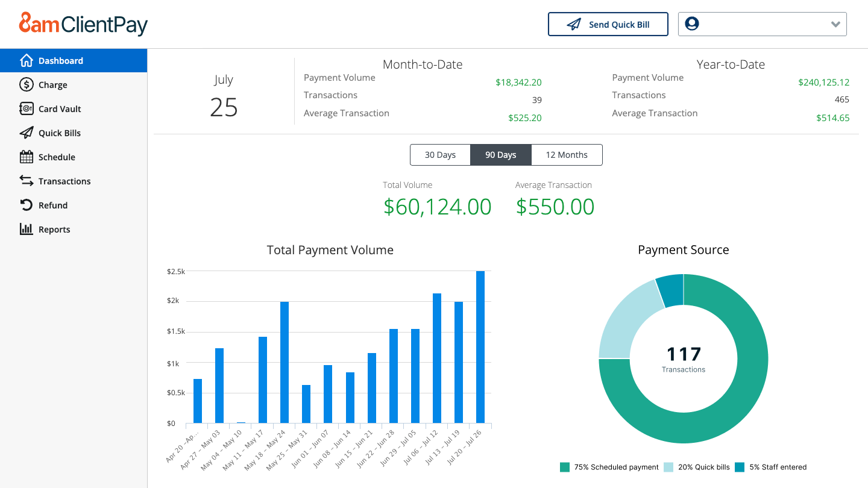
Task: Click the Schedule calendar icon
Action: (x=26, y=157)
